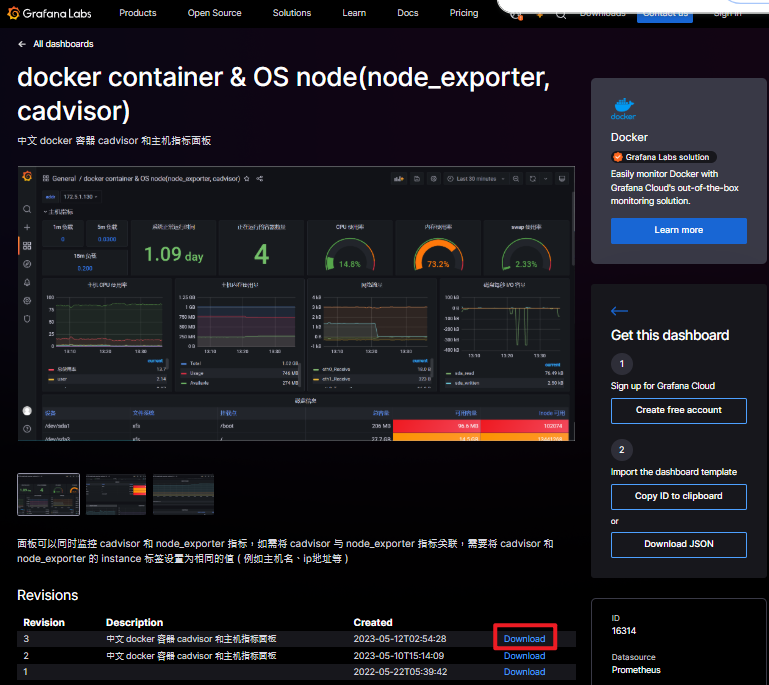The image size is (769, 685).
Task: Click the General breadcrumb in the preview header
Action: (64, 178)
